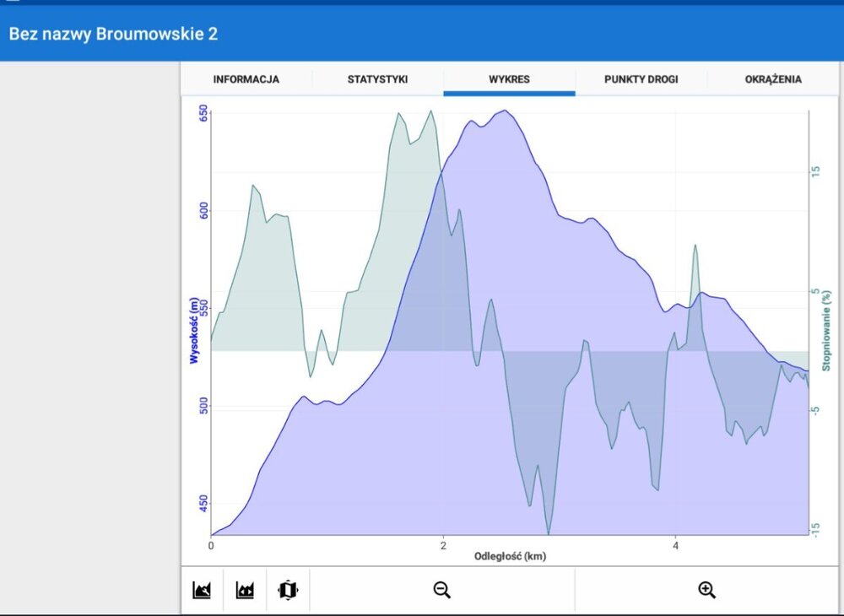Click the second area chart icon in bottom toolbar
This screenshot has height=616, width=844.
click(x=245, y=590)
